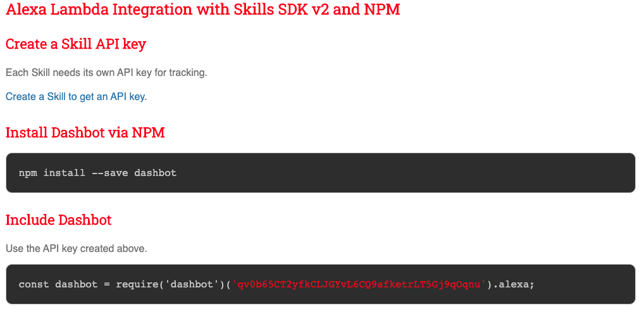The width and height of the screenshot is (644, 314).
Task: Click the 'Create a Skill API key' heading
Action: point(76,44)
